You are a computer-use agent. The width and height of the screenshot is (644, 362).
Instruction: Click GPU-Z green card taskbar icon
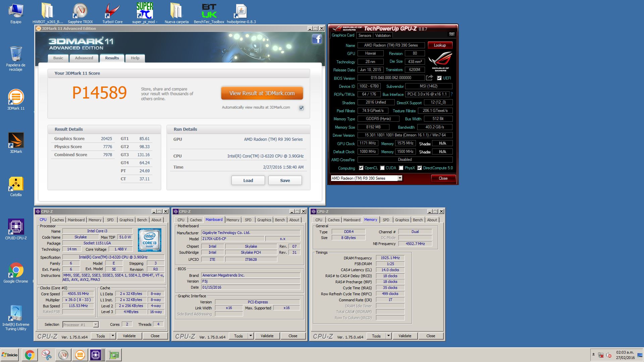click(x=114, y=355)
